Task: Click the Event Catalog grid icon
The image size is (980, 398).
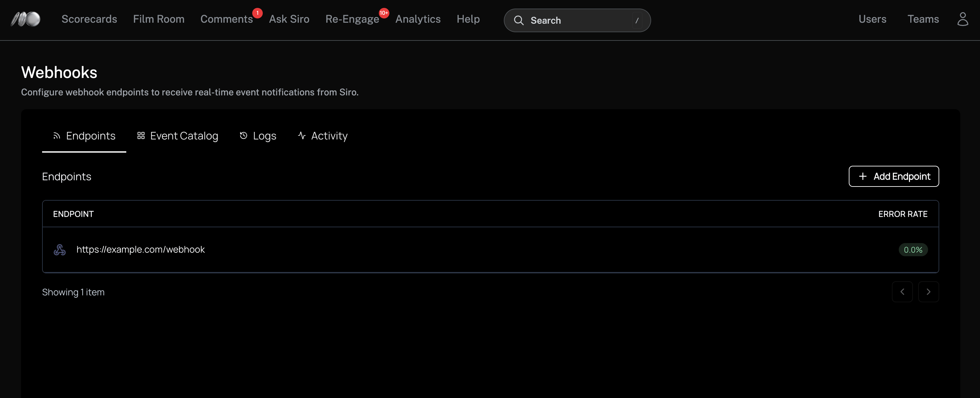Action: point(141,136)
